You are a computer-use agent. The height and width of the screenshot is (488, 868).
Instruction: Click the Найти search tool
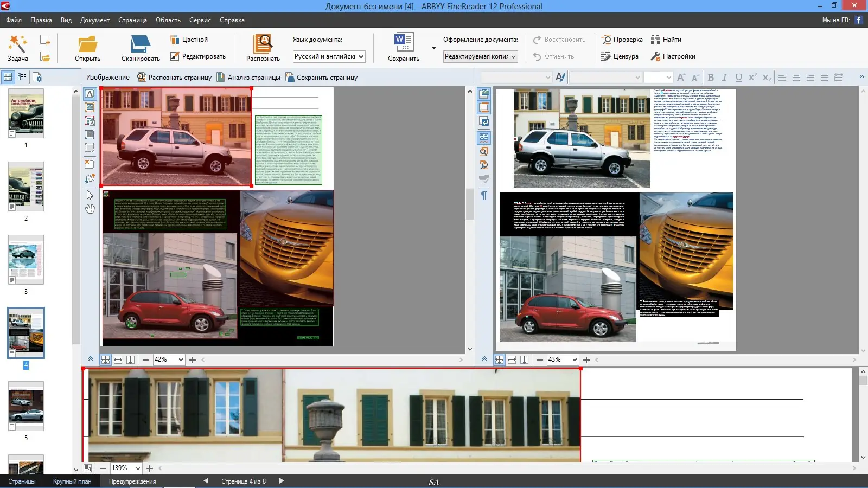coord(666,40)
